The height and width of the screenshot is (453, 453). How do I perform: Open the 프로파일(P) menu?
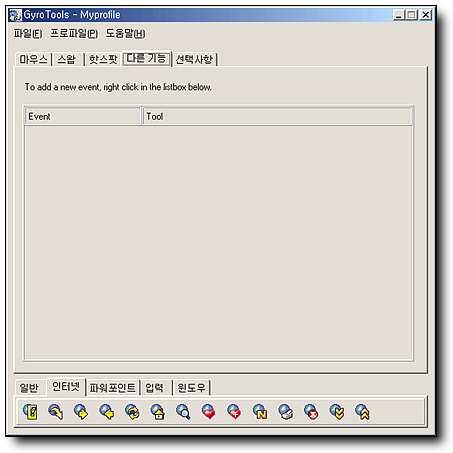point(74,33)
